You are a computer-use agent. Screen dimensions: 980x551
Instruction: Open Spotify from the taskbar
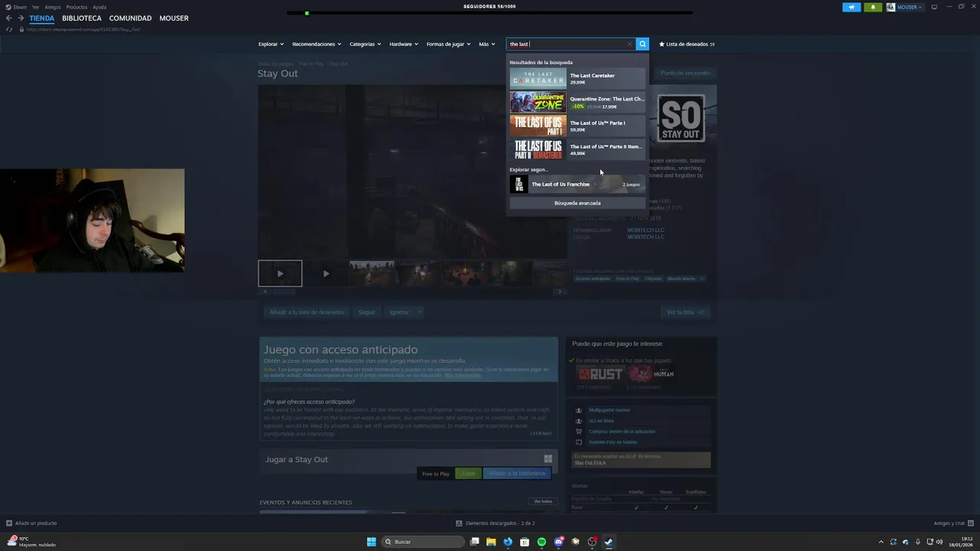tap(541, 542)
